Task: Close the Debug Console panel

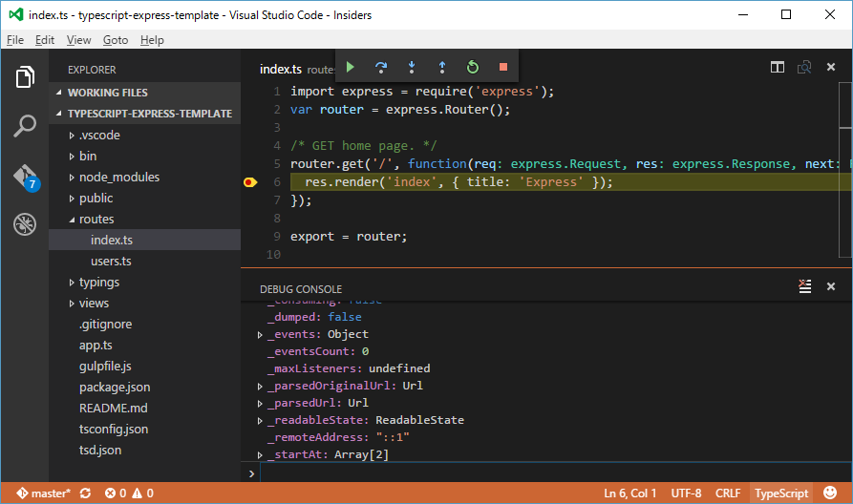Action: click(831, 286)
